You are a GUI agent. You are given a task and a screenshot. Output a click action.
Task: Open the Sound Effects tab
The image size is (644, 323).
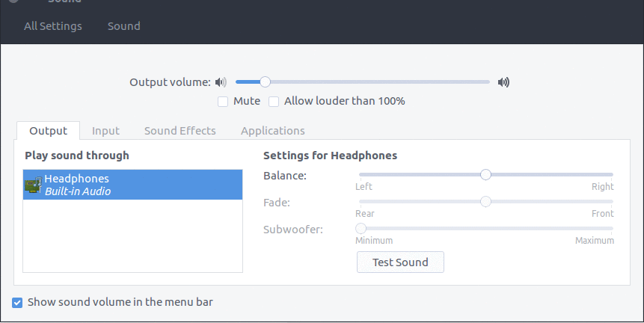tap(180, 131)
